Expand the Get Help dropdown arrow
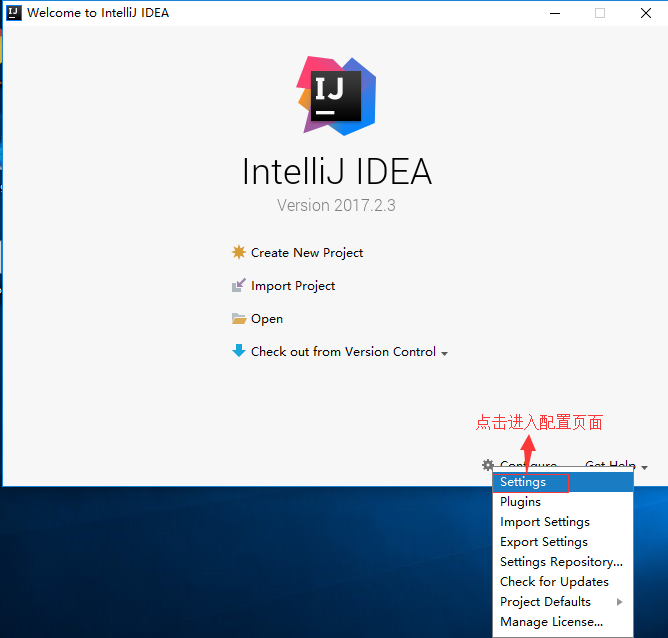This screenshot has width=668, height=638. point(645,468)
